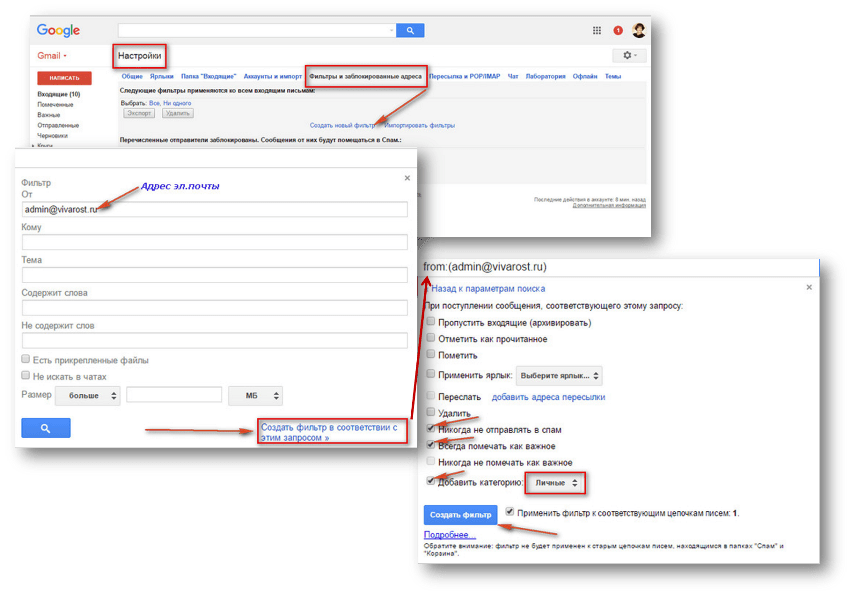Image resolution: width=850 pixels, height=594 pixels.
Task: Toggle 'Всегда помечать как важное'
Action: 430,444
